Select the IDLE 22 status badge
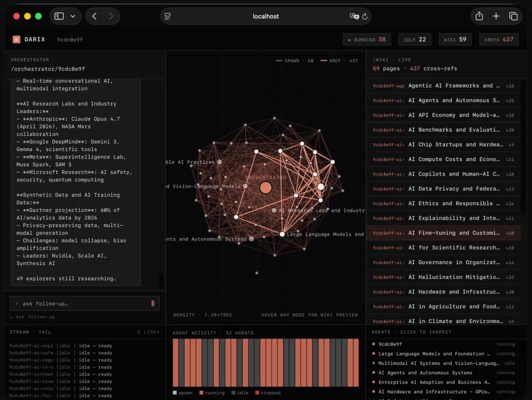Viewport: 532px width, 400px height. click(415, 40)
